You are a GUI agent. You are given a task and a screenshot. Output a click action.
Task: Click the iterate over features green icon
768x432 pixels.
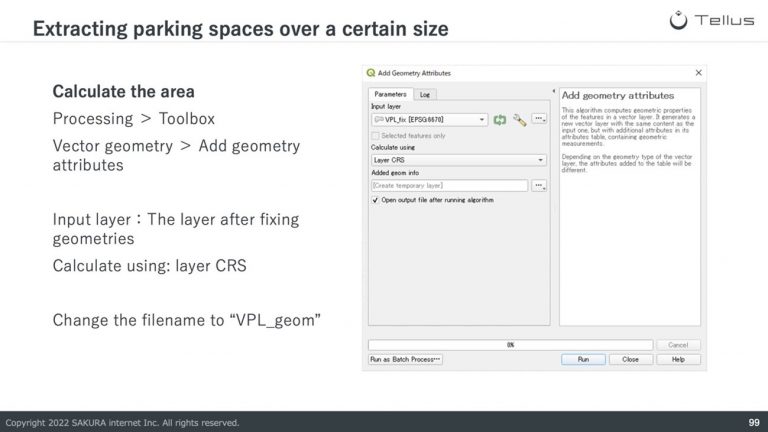click(500, 120)
